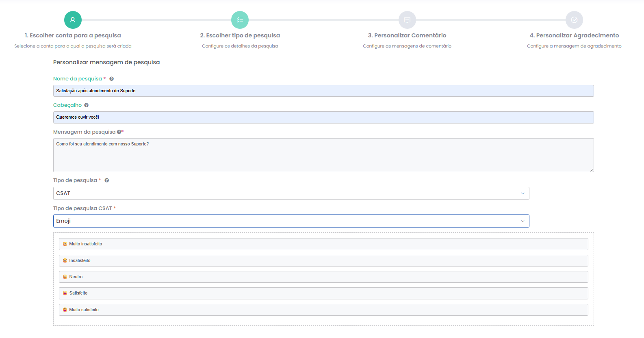Click the checkmark icon for step 4
The image size is (644, 338).
tap(574, 20)
